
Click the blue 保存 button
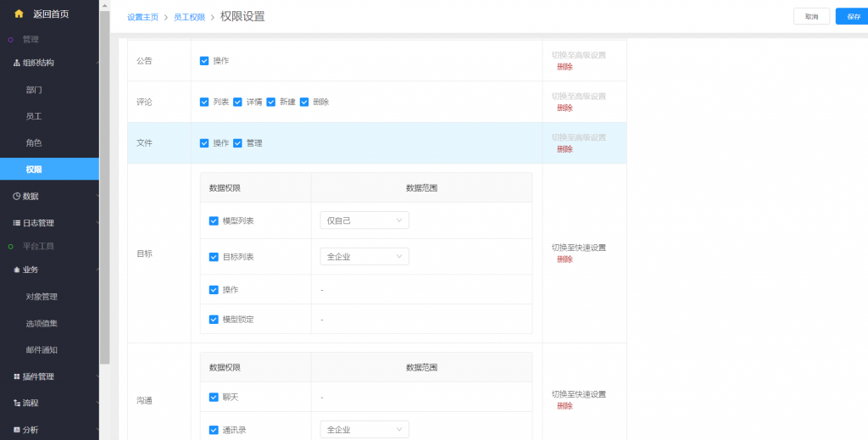point(853,16)
